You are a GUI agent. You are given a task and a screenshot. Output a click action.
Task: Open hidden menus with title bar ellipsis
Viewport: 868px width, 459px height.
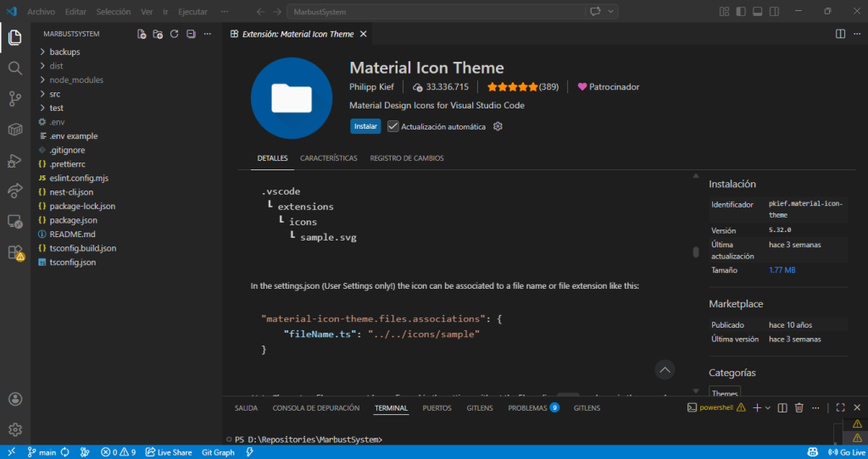coord(224,12)
